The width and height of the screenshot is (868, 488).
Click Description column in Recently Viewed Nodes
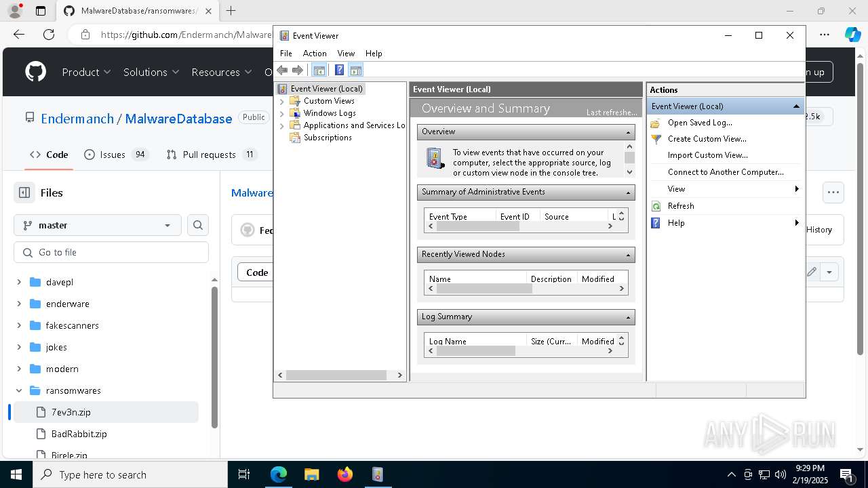(552, 279)
